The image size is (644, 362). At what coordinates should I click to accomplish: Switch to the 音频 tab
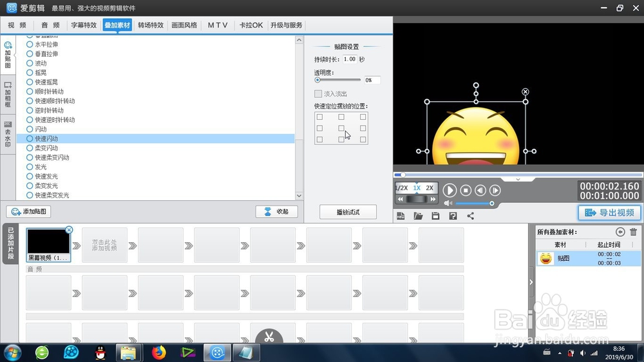coord(50,25)
